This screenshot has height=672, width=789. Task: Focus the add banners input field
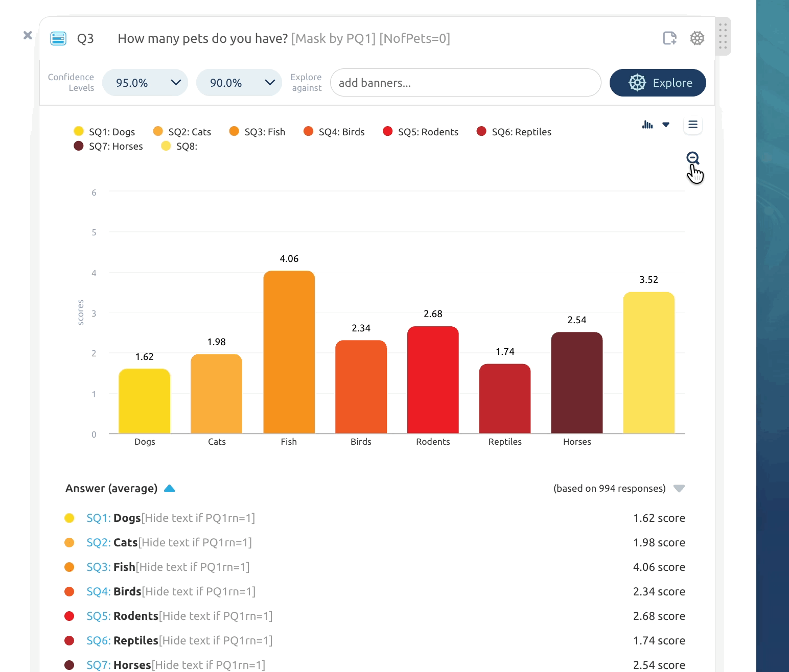(466, 83)
